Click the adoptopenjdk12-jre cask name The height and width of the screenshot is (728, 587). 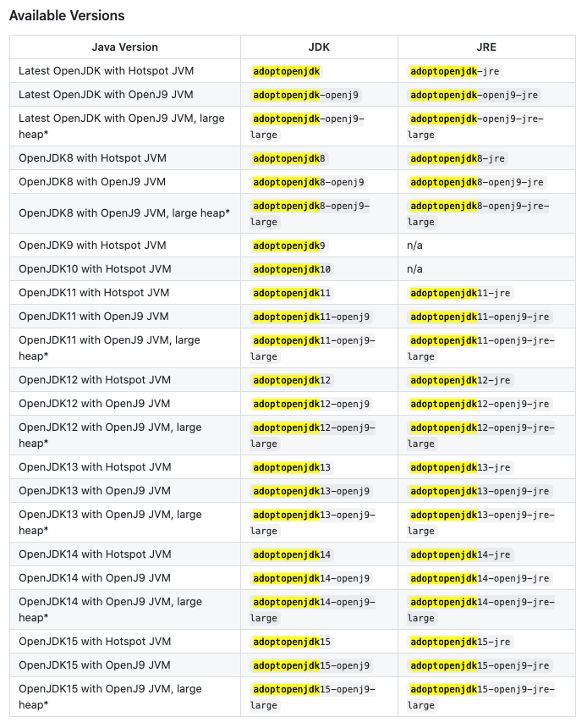click(x=460, y=381)
